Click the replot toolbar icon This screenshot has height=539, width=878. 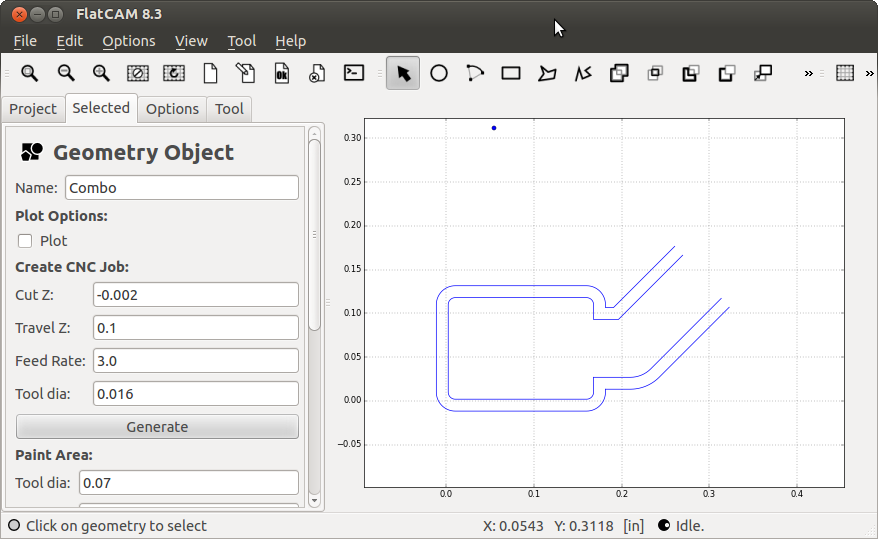click(x=174, y=73)
